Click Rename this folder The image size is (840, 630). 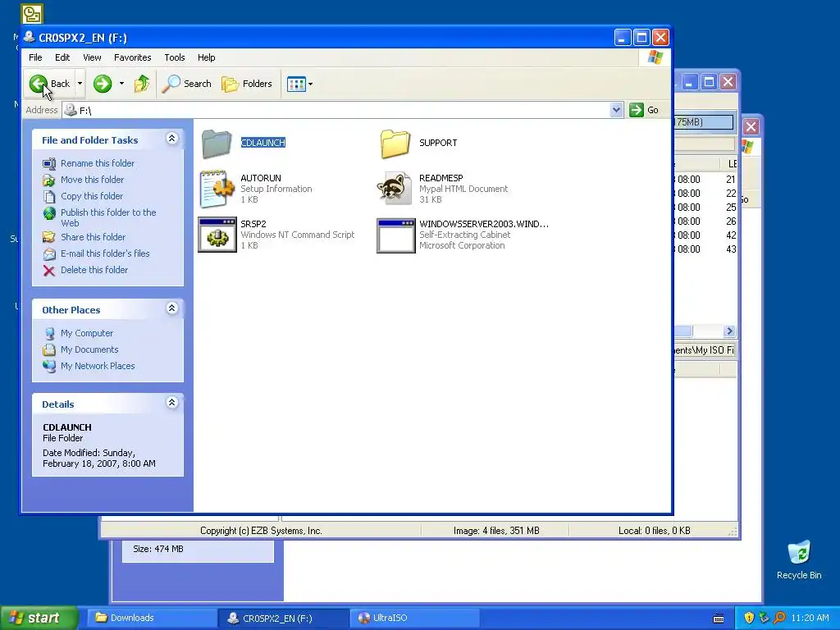pyautogui.click(x=98, y=163)
